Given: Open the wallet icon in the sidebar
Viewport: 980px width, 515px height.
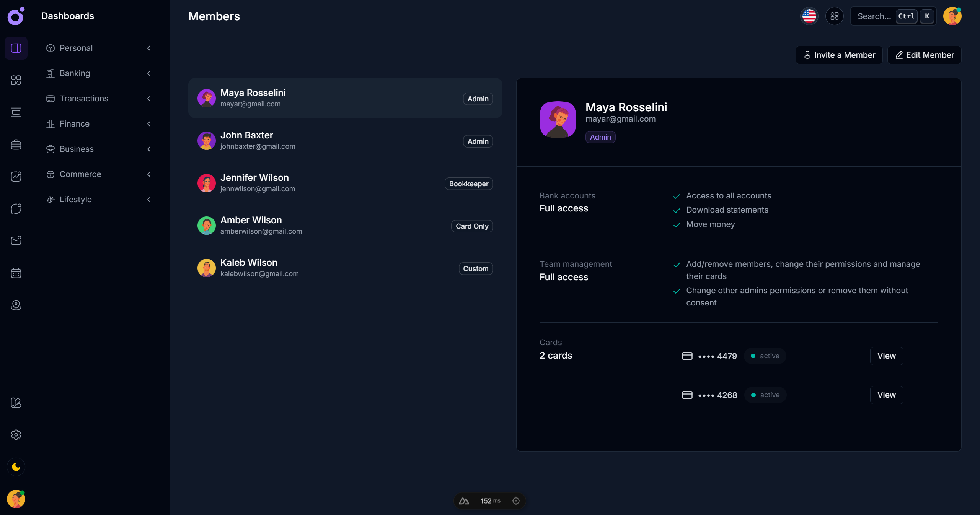Looking at the screenshot, I should (16, 145).
